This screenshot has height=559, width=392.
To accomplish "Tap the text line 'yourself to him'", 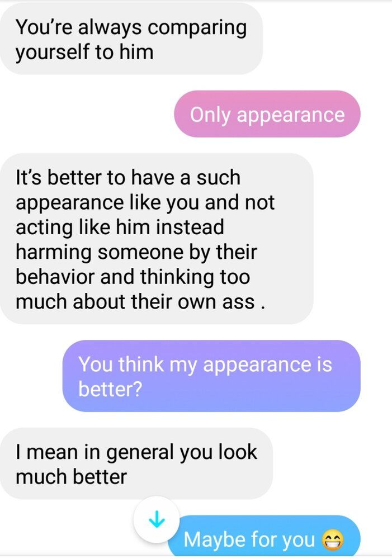I will (x=84, y=53).
